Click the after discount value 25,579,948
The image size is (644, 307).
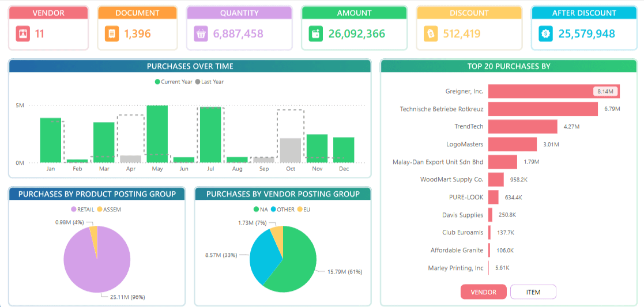586,33
